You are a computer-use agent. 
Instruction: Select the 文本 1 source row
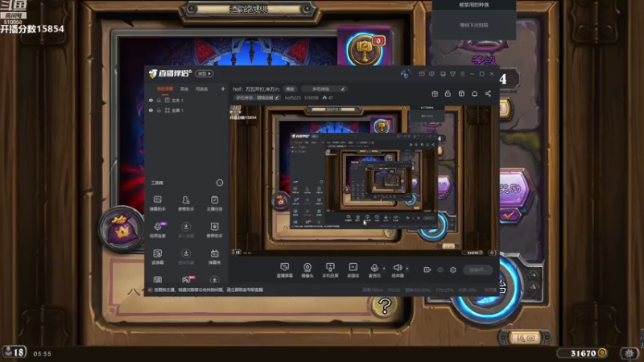[x=187, y=100]
